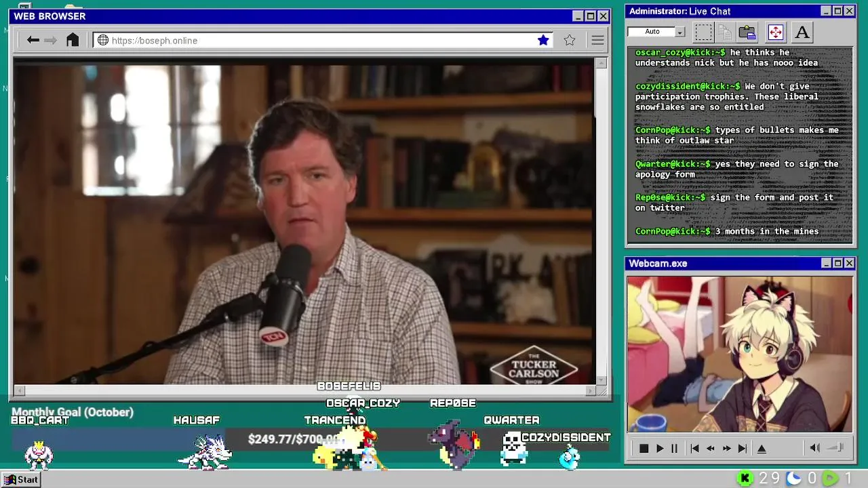Toggle the red four-arrow move tool

click(775, 32)
